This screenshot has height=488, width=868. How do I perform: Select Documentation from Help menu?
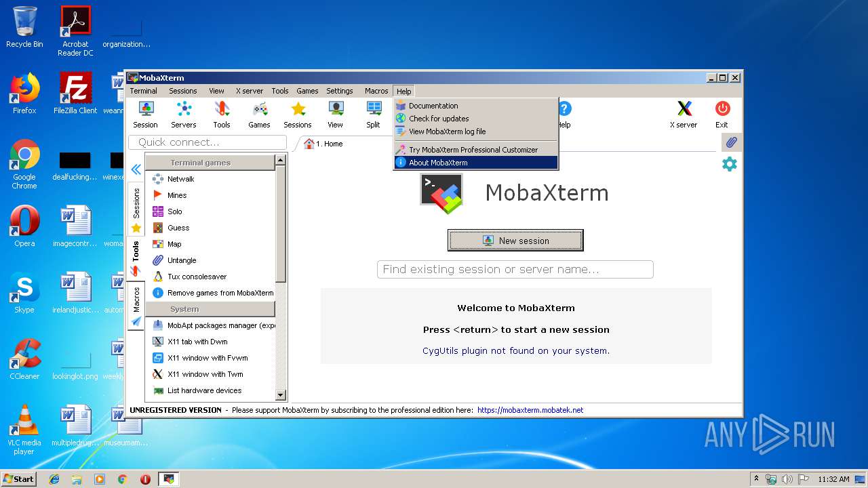(476, 106)
